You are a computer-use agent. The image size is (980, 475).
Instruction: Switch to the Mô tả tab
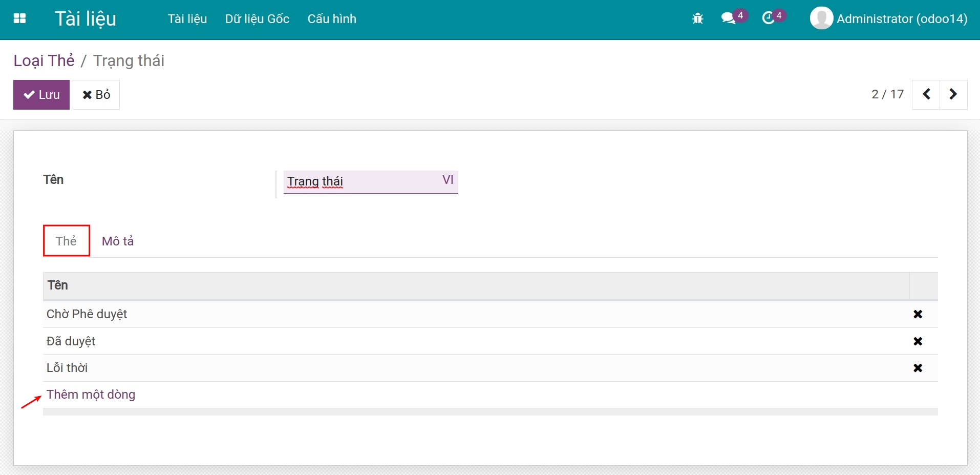pyautogui.click(x=118, y=241)
